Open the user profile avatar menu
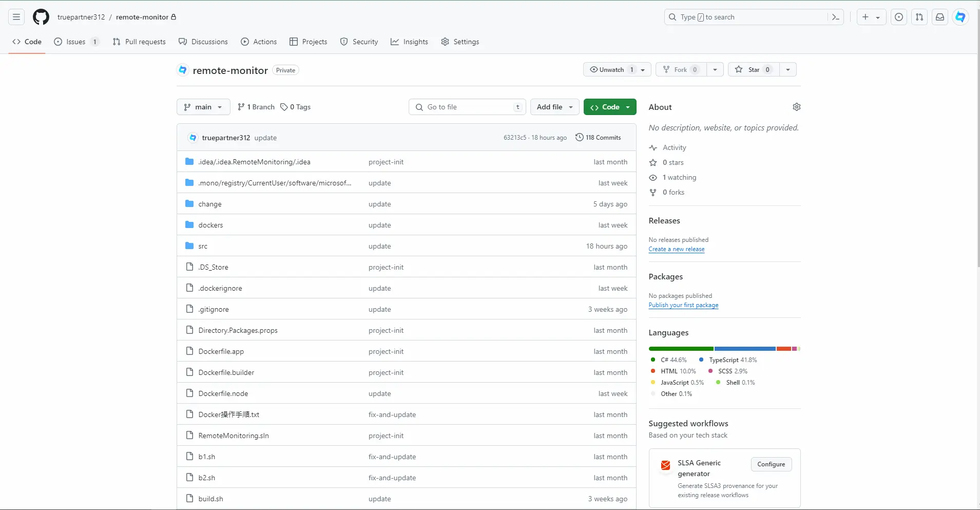 coord(960,17)
